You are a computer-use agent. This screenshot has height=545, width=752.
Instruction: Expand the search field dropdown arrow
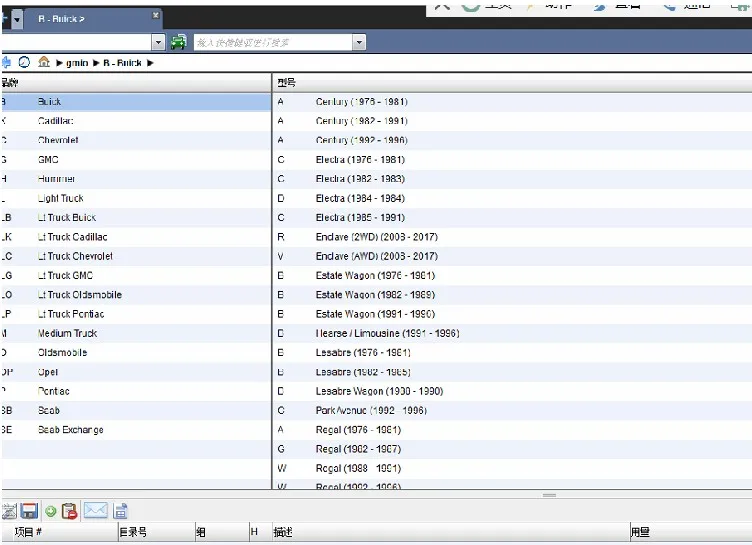click(x=359, y=42)
